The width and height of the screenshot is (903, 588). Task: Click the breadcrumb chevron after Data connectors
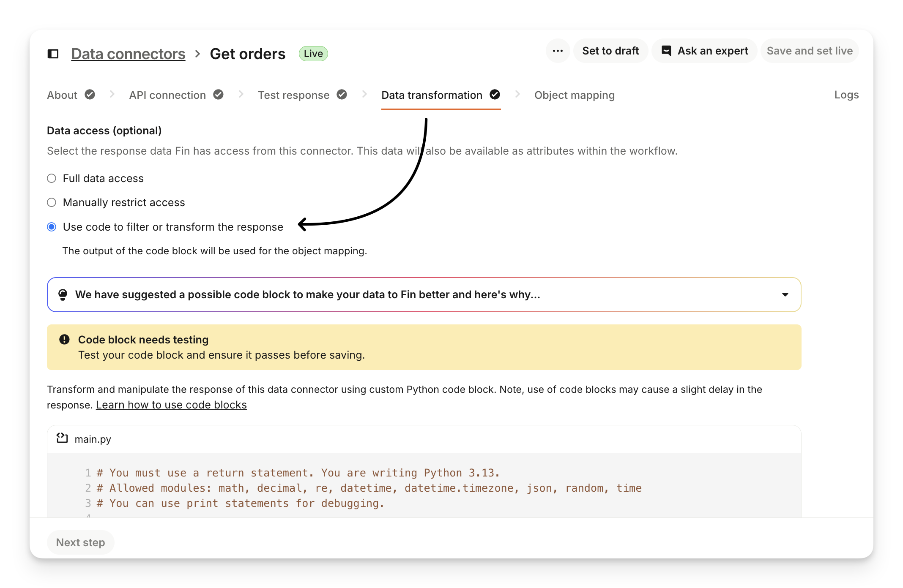[197, 54]
